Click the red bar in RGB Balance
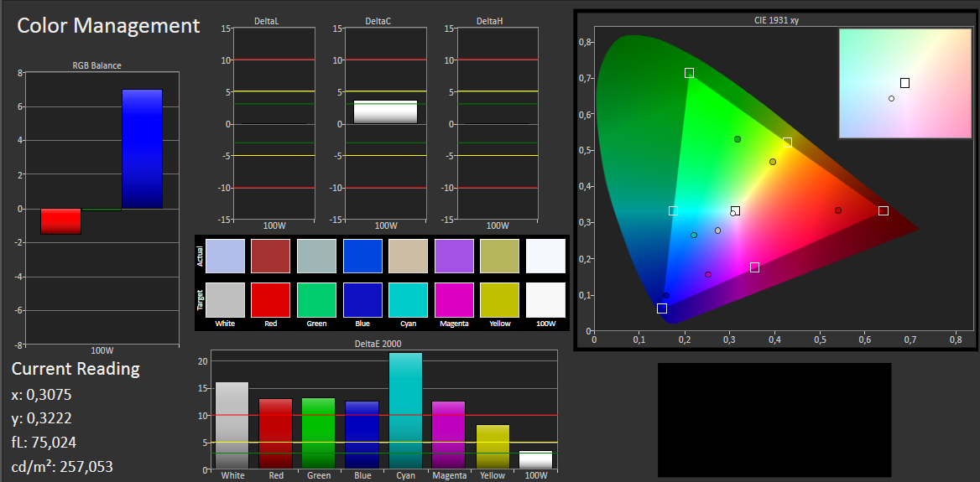The image size is (980, 482). (x=60, y=221)
